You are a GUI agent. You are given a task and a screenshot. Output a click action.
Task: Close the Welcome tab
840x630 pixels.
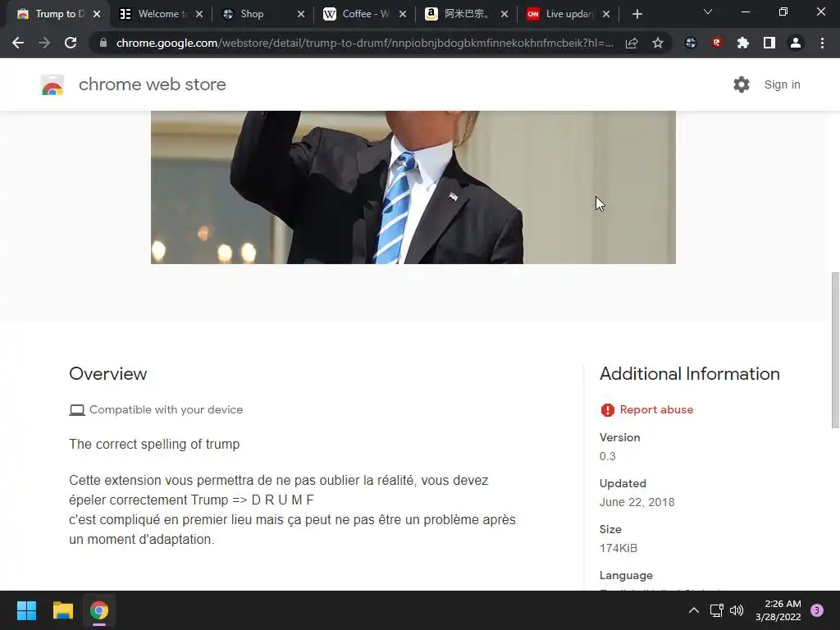(199, 14)
